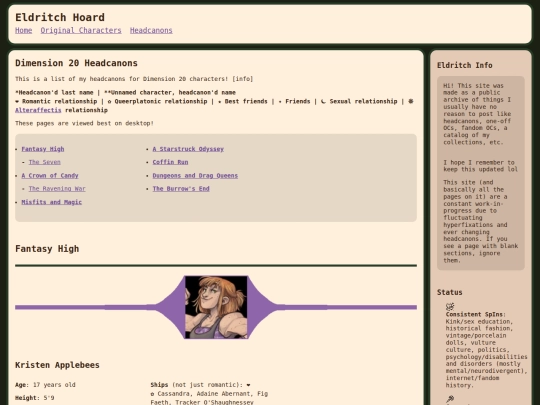Click the Consistent SpIns label
This screenshot has width=540, height=405.
click(x=476, y=314)
